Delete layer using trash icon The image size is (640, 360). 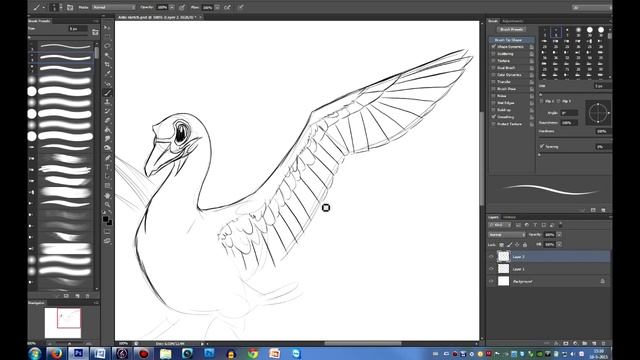(x=604, y=344)
